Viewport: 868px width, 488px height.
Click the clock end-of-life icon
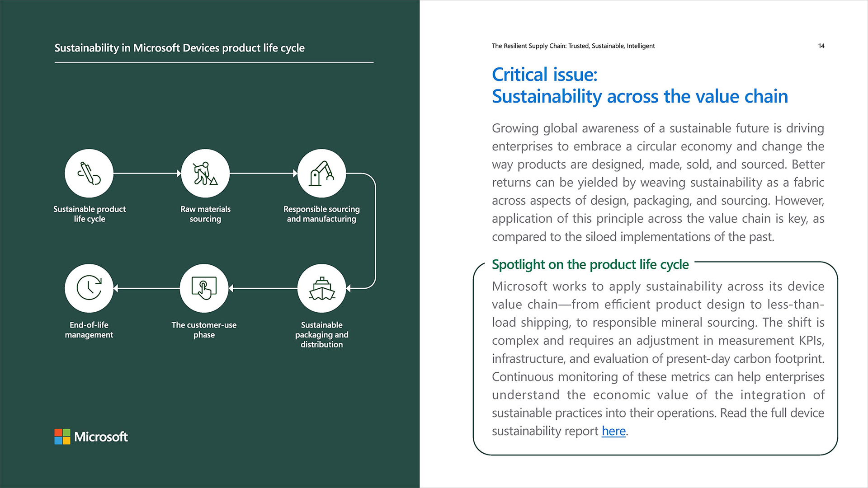[x=89, y=288]
